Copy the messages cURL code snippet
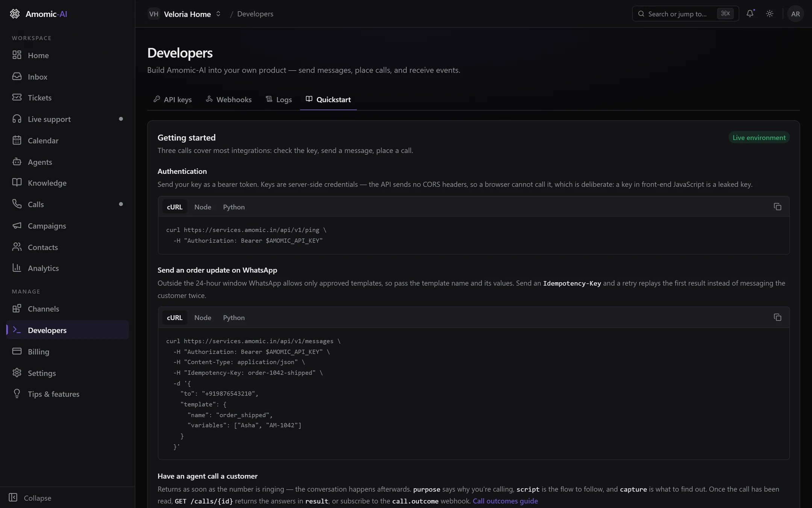Viewport: 812px width, 508px height. point(777,318)
